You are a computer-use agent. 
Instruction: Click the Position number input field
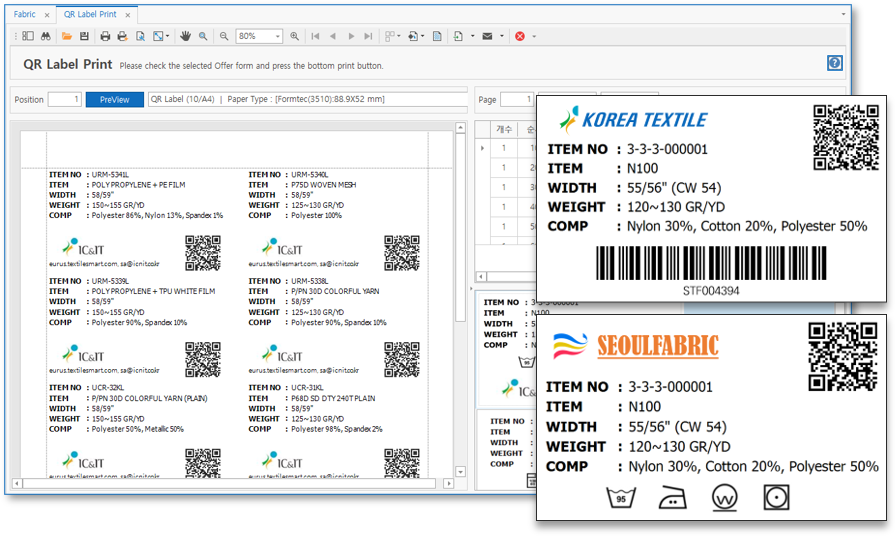64,99
